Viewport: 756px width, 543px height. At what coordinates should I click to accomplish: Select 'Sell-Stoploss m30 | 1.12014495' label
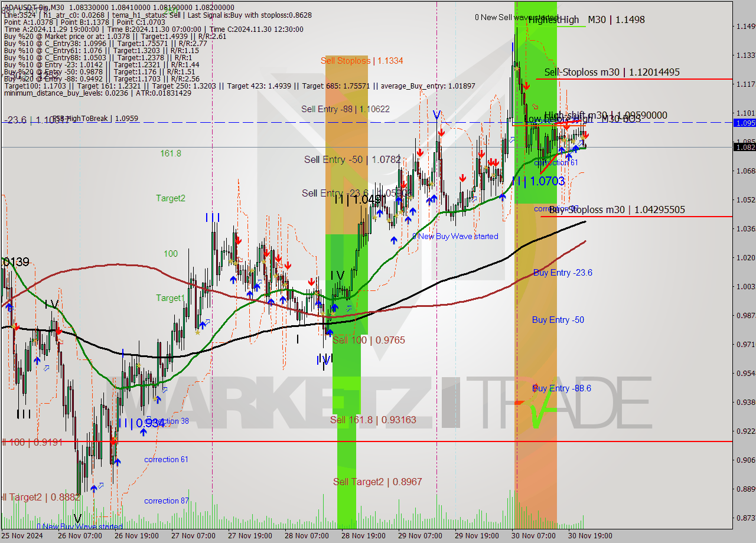click(612, 72)
